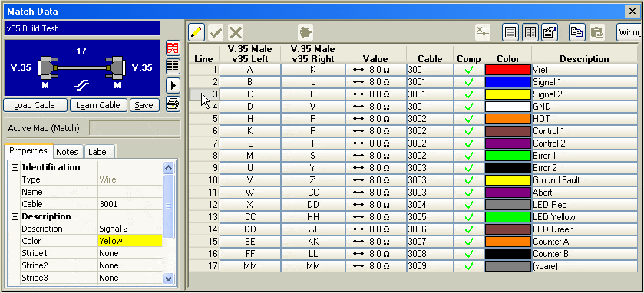This screenshot has width=644, height=293.
Task: Click the Wiring button in the toolbar
Action: click(x=629, y=32)
